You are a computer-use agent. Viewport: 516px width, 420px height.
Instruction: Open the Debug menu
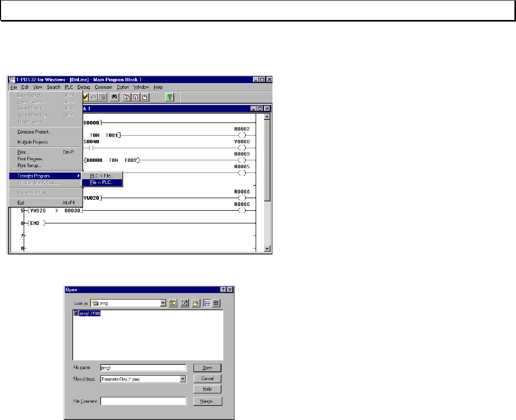pos(84,87)
